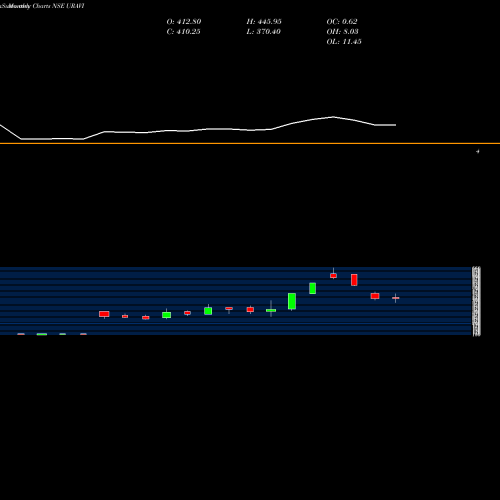Click the open price value O: 412.80
The width and height of the screenshot is (500, 500).
184,21
